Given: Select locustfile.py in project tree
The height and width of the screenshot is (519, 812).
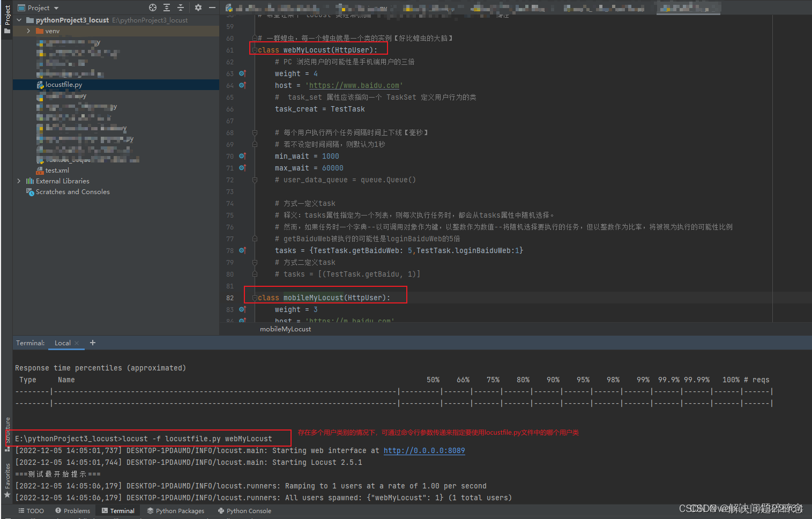Looking at the screenshot, I should click(63, 85).
